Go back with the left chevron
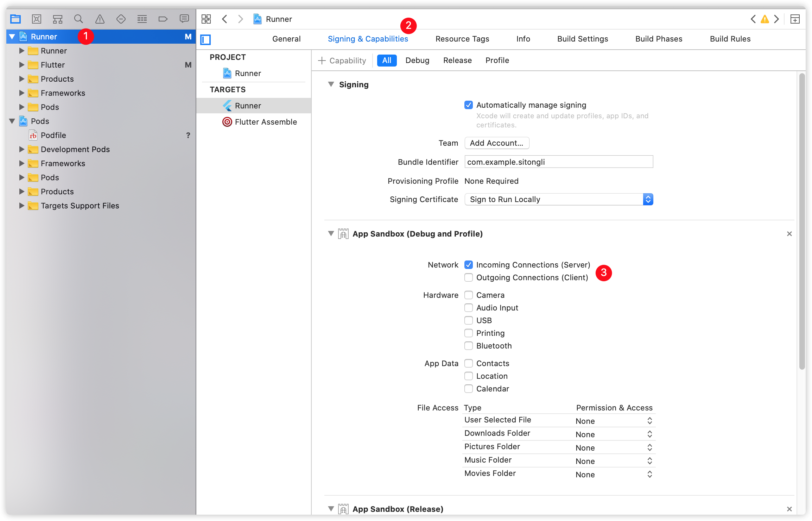812x521 pixels. click(x=224, y=19)
